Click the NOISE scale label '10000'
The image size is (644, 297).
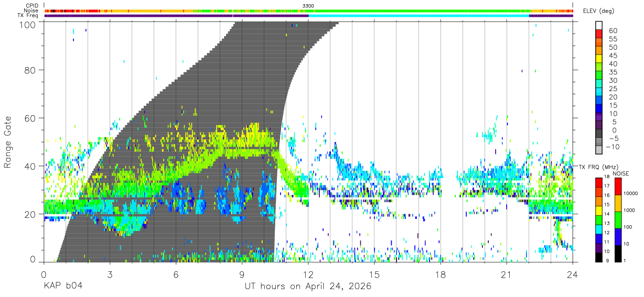point(631,194)
